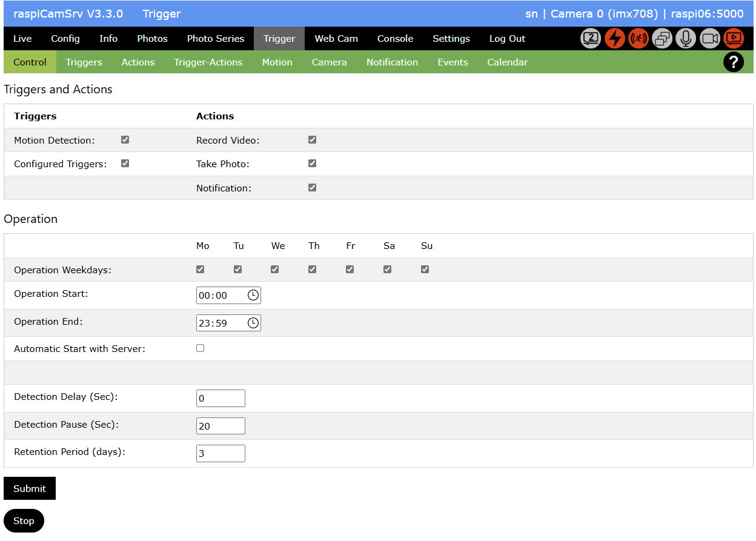This screenshot has width=756, height=541.
Task: Switch to the Motion tab
Action: pos(277,62)
